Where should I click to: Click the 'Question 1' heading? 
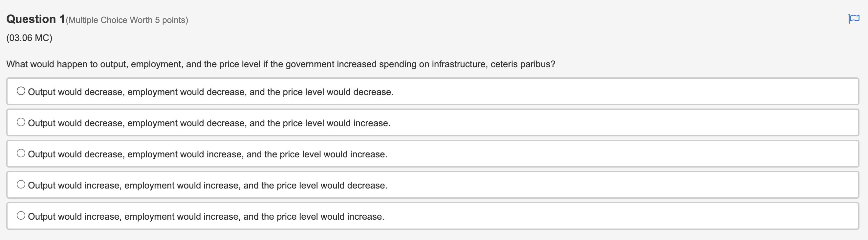tap(36, 19)
